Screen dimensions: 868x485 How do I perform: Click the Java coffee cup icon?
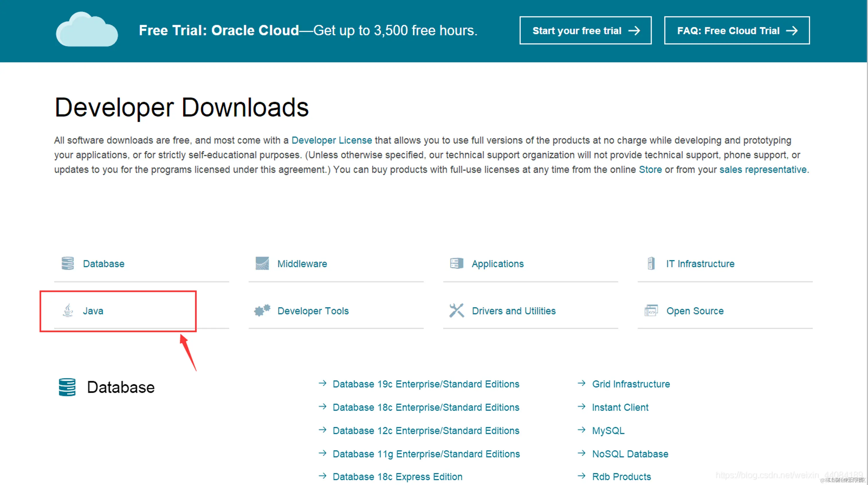pos(68,310)
